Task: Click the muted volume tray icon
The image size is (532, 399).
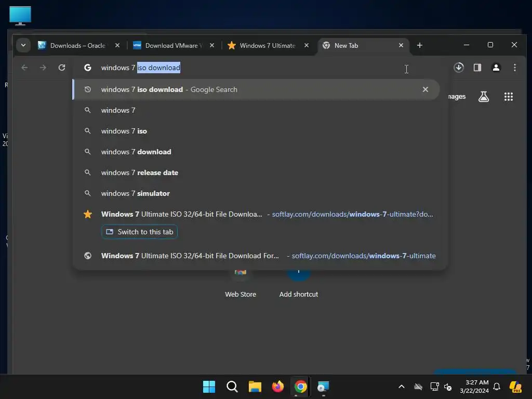Action: coord(448,387)
